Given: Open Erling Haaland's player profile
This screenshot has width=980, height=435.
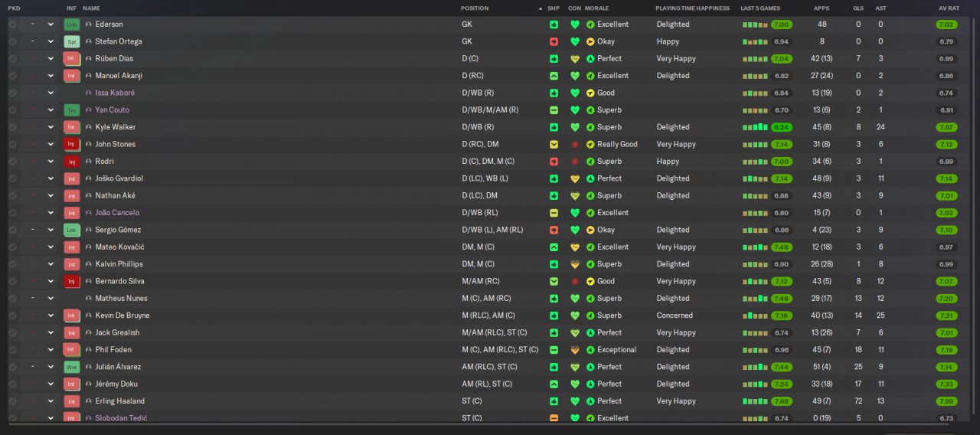Looking at the screenshot, I should tap(120, 401).
